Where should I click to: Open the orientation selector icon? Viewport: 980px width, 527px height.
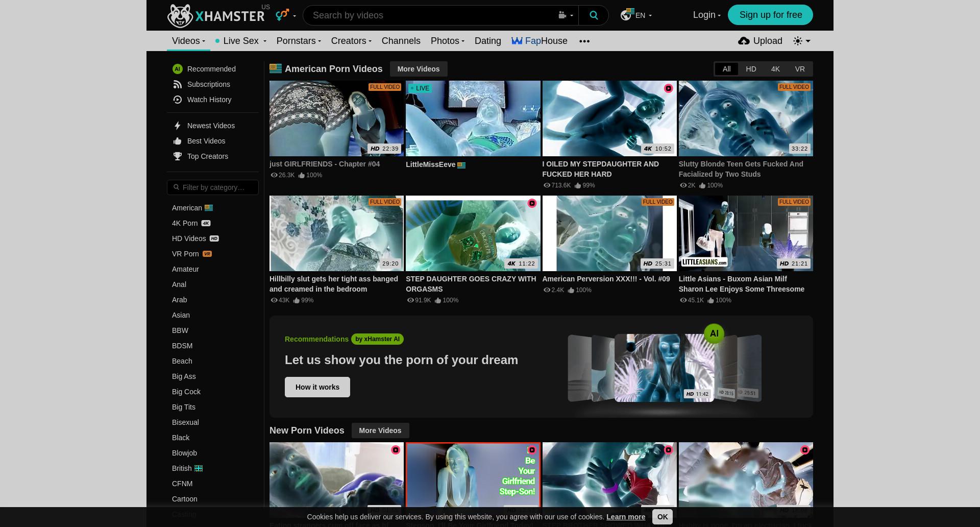coord(282,15)
